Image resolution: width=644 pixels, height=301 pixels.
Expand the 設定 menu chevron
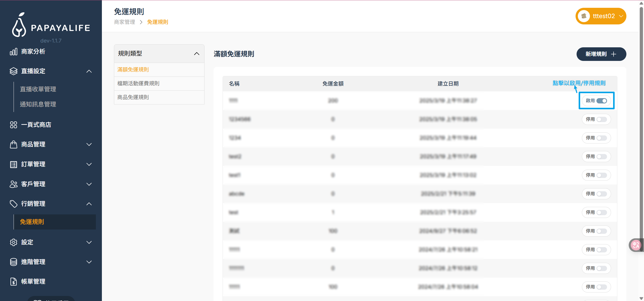[x=89, y=242]
